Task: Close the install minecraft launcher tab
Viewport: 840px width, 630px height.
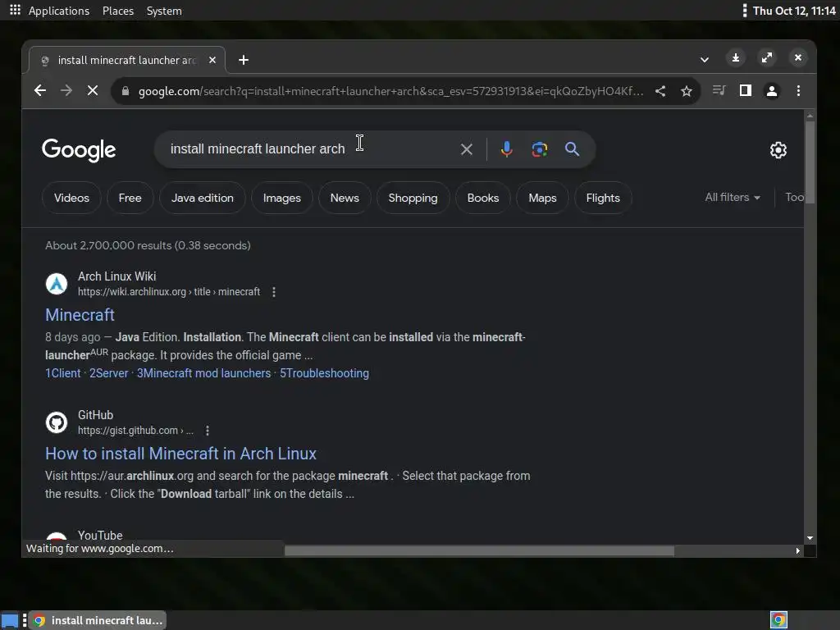Action: (212, 60)
